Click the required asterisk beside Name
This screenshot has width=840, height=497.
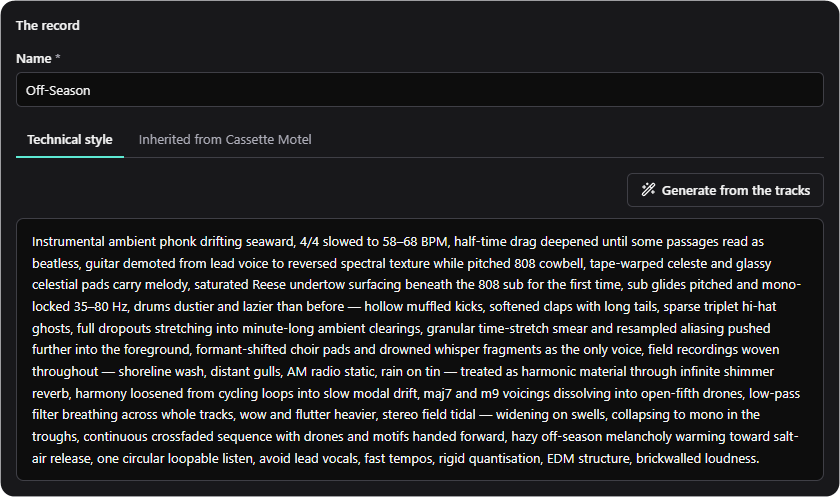57,57
